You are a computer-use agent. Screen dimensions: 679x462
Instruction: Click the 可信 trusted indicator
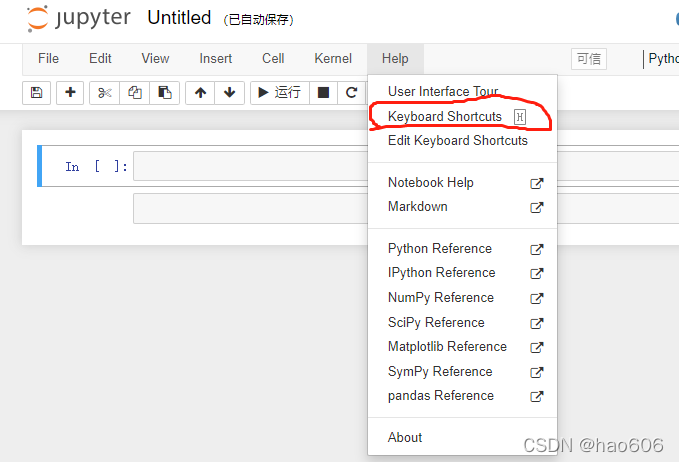(x=589, y=59)
